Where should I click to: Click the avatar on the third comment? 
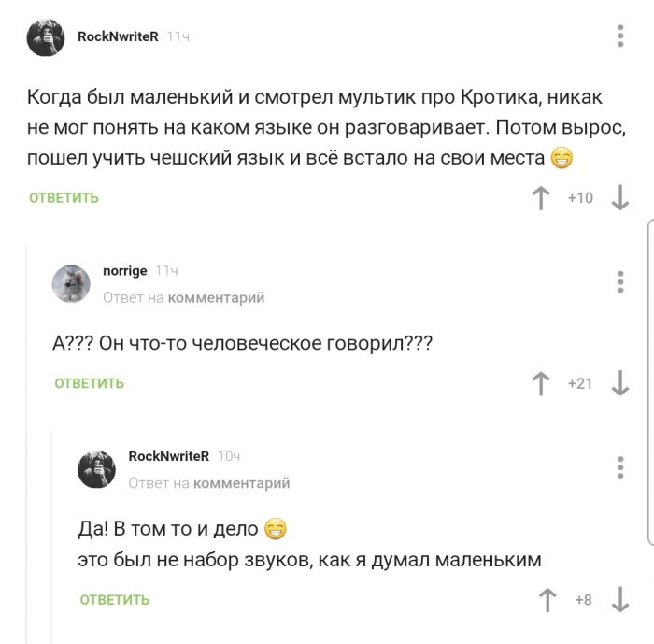96,468
